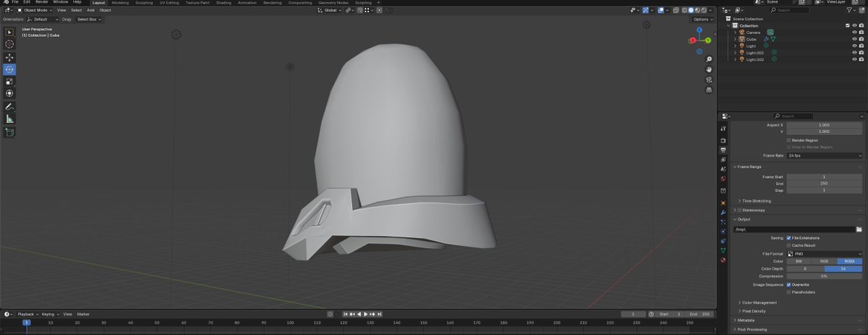
Task: Open the Object Mode dropdown
Action: [x=35, y=10]
